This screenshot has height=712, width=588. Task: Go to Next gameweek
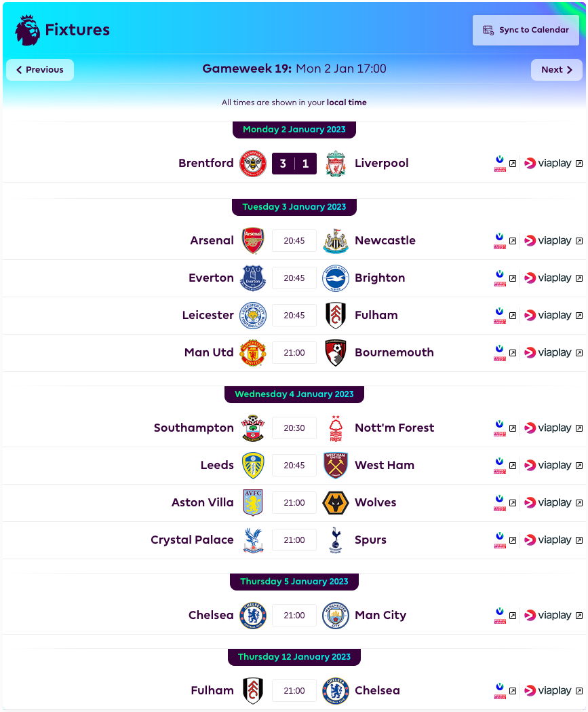[x=557, y=70]
